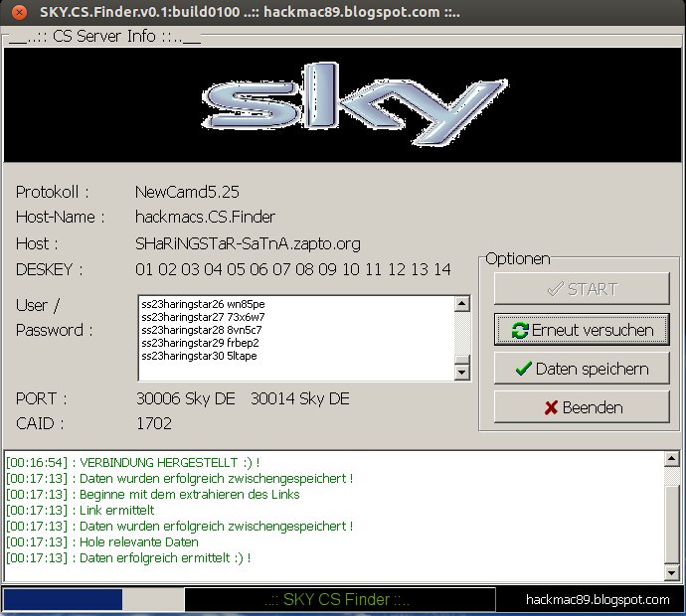The image size is (686, 616).
Task: Click the Sky logo banner
Action: pos(343,105)
